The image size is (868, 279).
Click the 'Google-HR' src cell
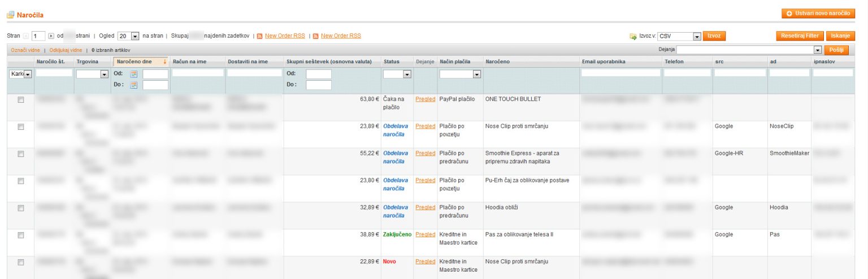728,153
